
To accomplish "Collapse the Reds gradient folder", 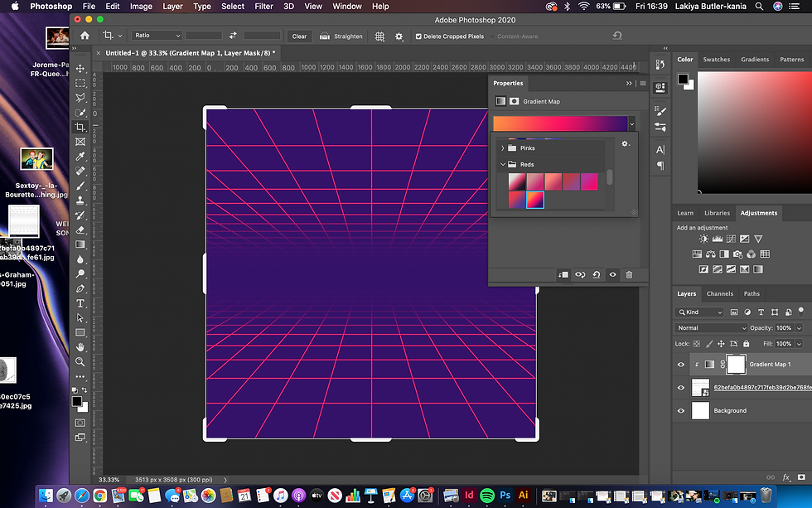I will pyautogui.click(x=502, y=164).
